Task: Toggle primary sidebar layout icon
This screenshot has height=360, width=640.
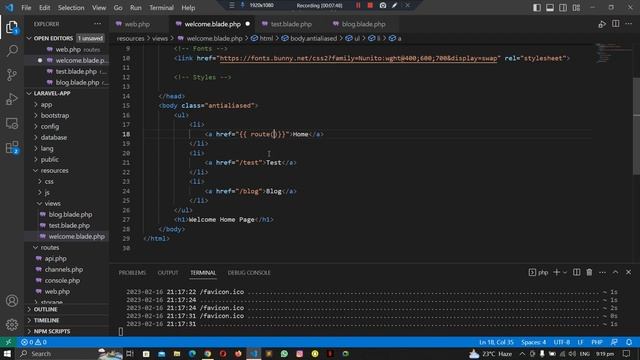Action: click(x=537, y=7)
